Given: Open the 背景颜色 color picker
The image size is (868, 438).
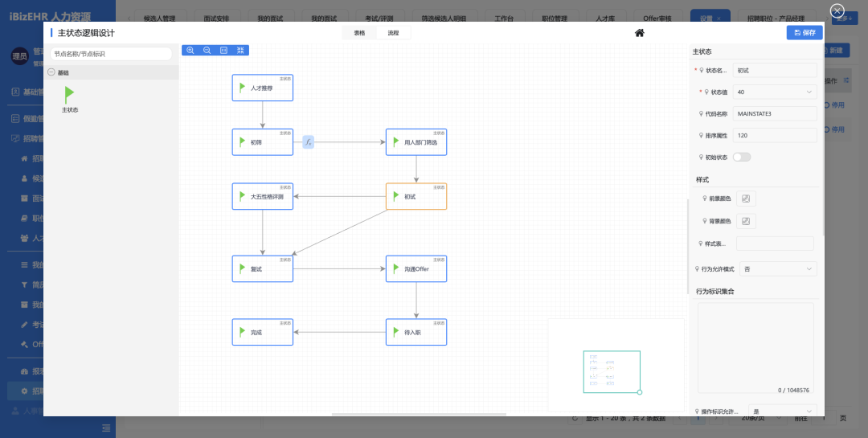Looking at the screenshot, I should (746, 221).
